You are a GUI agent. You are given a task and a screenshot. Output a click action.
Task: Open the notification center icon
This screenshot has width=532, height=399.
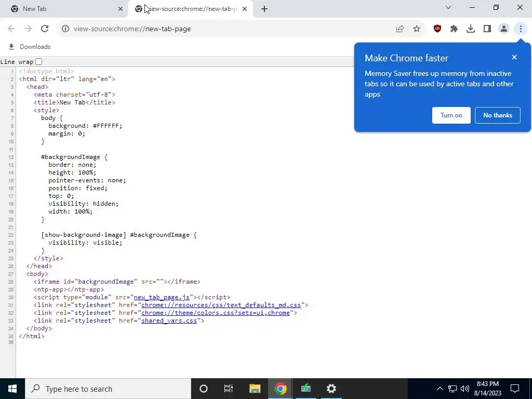pos(515,389)
